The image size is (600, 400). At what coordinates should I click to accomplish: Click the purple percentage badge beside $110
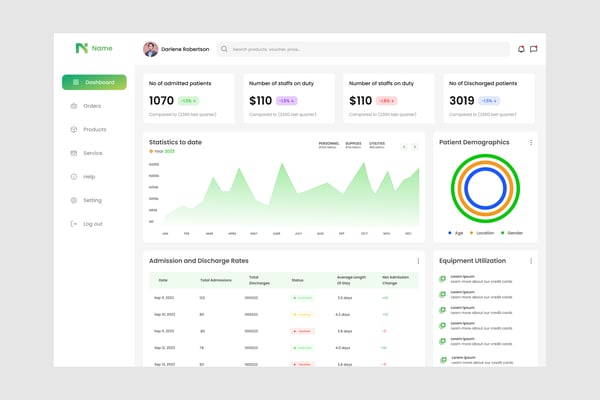[x=287, y=101]
